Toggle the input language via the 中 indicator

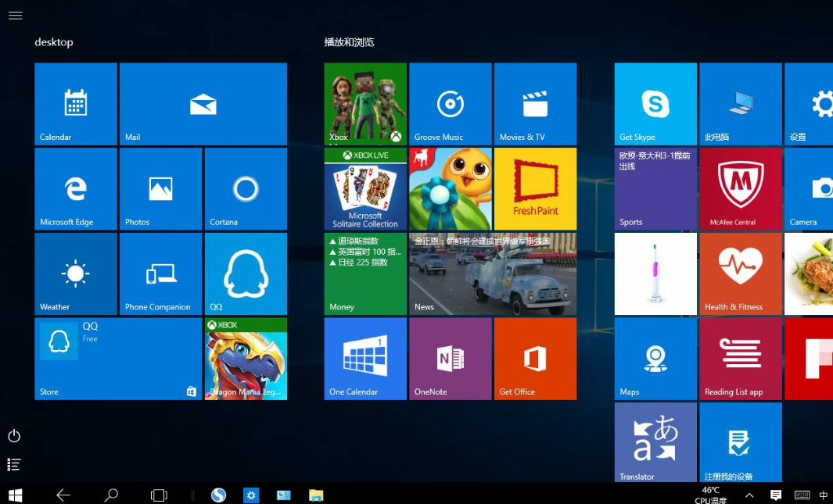point(823,495)
